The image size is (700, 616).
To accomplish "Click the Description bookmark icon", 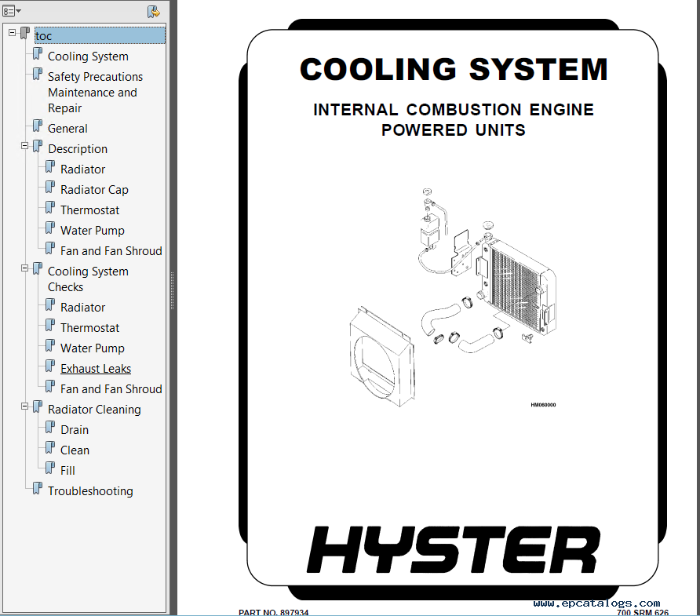I will click(38, 147).
